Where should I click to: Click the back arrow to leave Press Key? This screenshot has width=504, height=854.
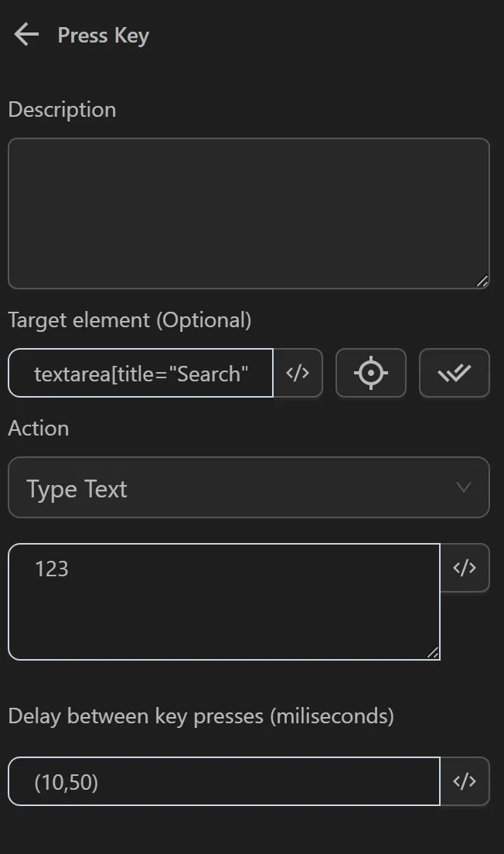26,34
